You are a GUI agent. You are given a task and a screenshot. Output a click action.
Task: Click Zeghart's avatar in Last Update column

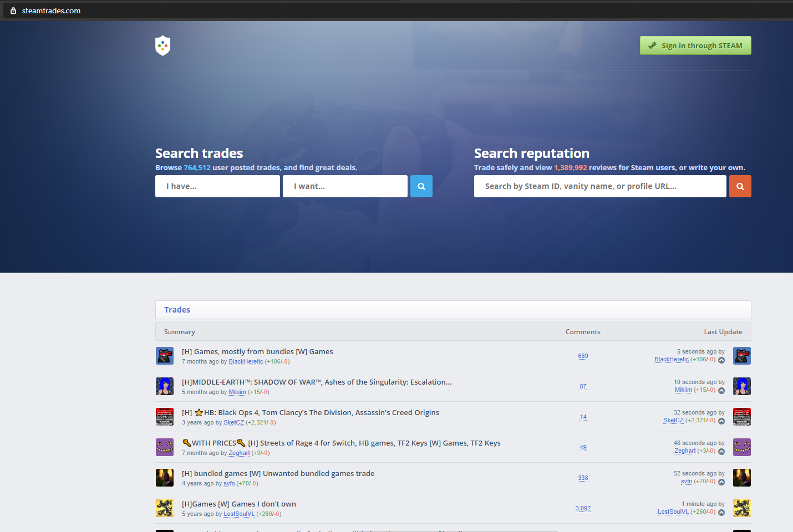(742, 447)
